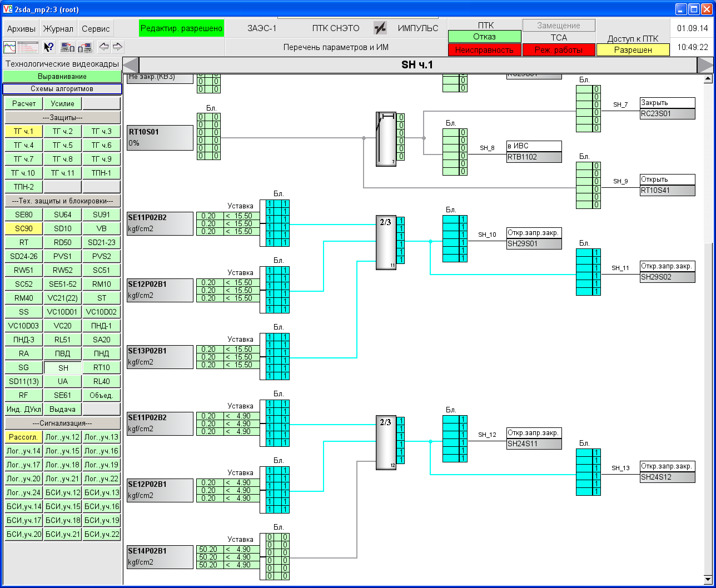This screenshot has width=716, height=588.
Task: Click the red Неисправность indicator
Action: tap(485, 50)
